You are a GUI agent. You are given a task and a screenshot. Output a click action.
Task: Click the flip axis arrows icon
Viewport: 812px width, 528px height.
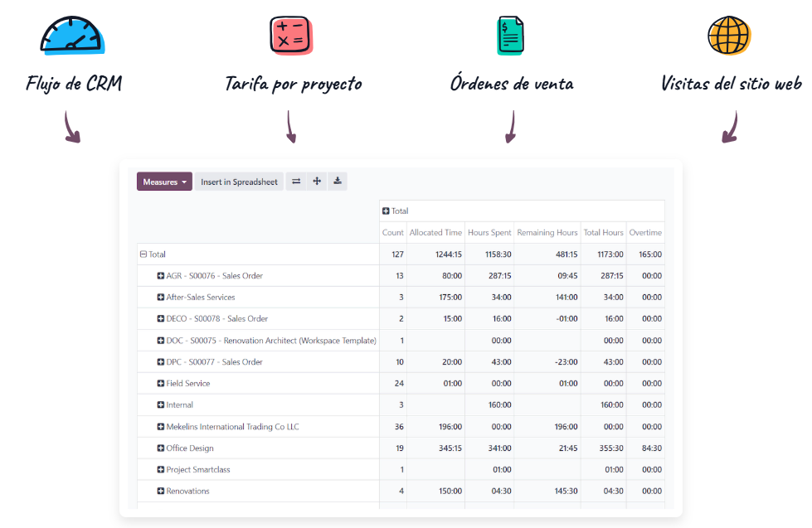tap(296, 182)
